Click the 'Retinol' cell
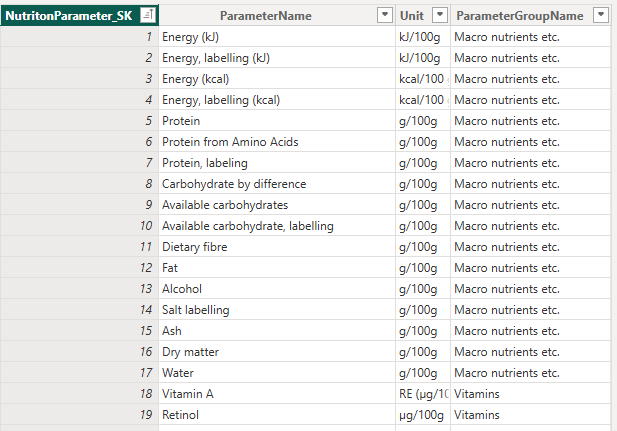The width and height of the screenshot is (617, 431). click(277, 414)
